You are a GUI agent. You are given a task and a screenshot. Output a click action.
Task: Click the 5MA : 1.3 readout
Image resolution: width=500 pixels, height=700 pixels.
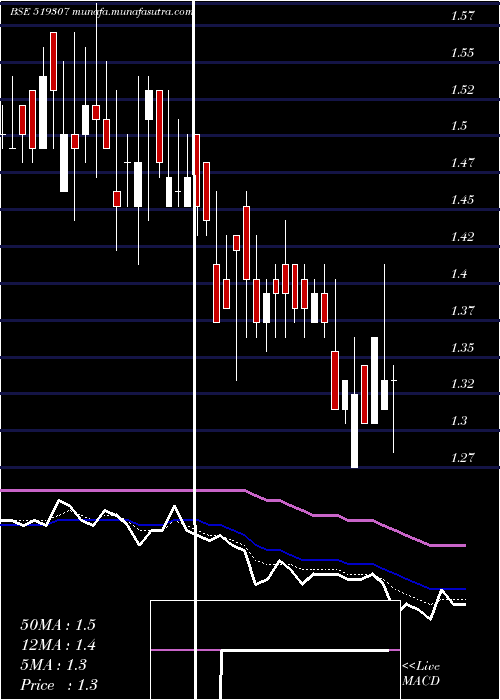pos(53,665)
